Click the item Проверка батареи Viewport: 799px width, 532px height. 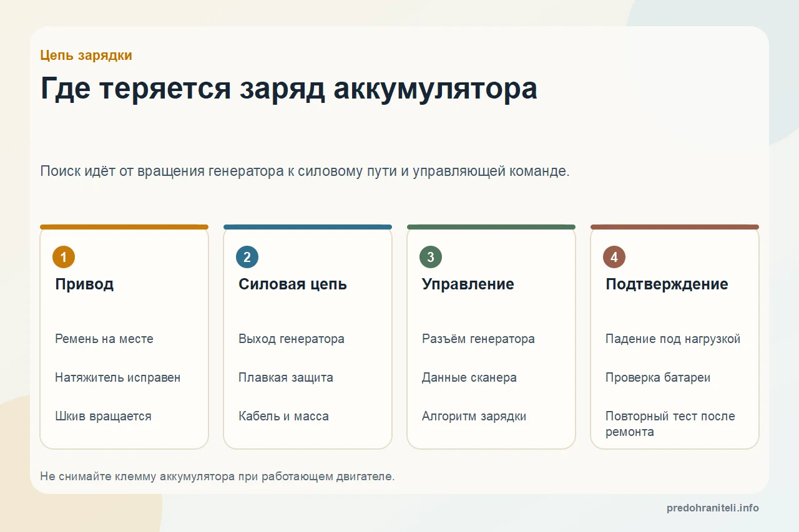tap(658, 377)
